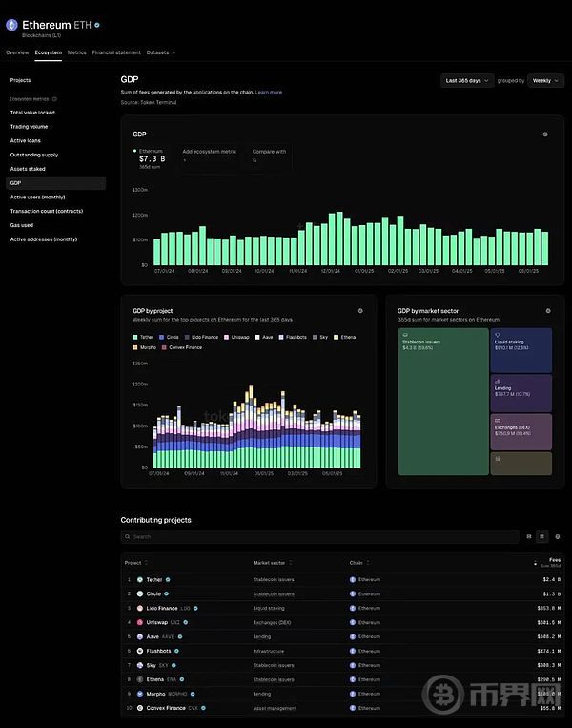The height and width of the screenshot is (728, 572).
Task: Click the Liquid staking tile icon
Action: 498,335
